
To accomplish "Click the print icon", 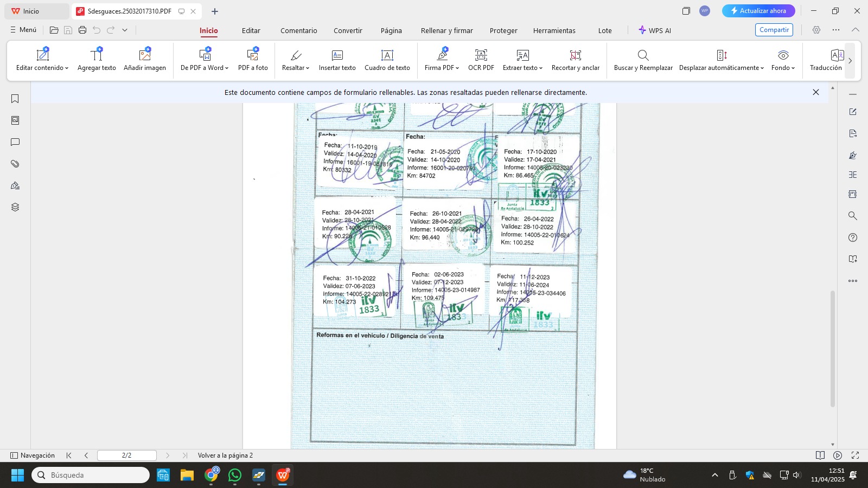I will click(82, 30).
